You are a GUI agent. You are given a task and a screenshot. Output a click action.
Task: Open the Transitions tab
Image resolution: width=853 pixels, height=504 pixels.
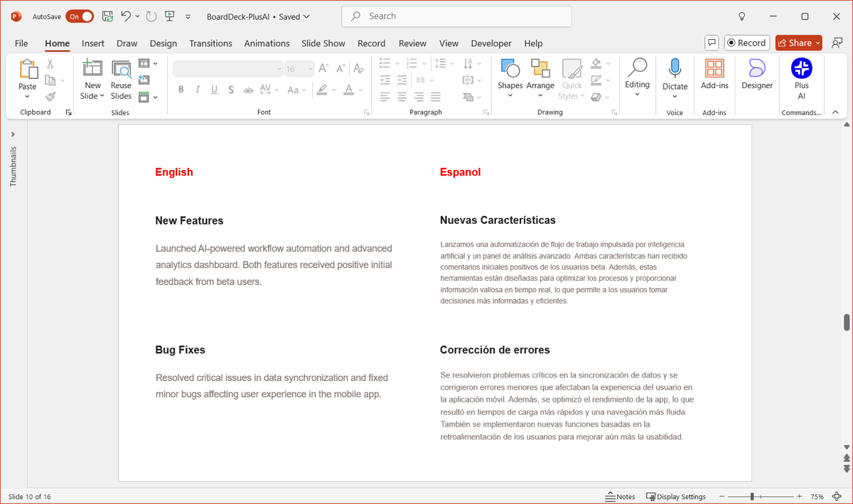pyautogui.click(x=210, y=43)
